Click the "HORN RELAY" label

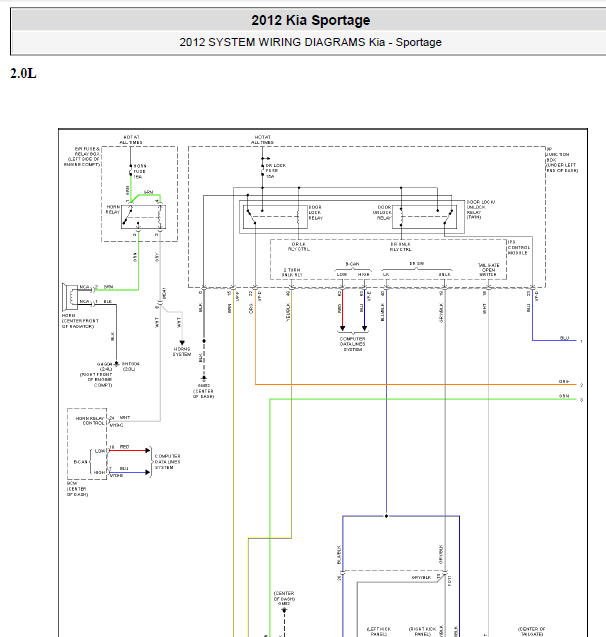(113, 209)
